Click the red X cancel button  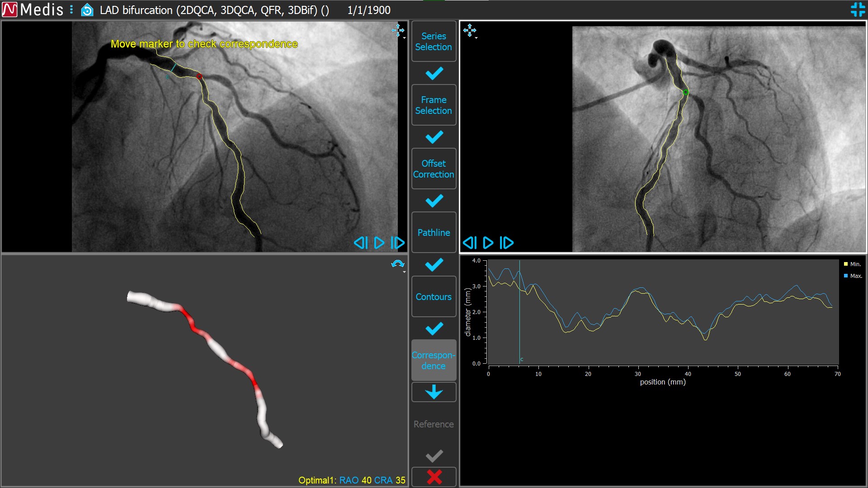click(434, 477)
